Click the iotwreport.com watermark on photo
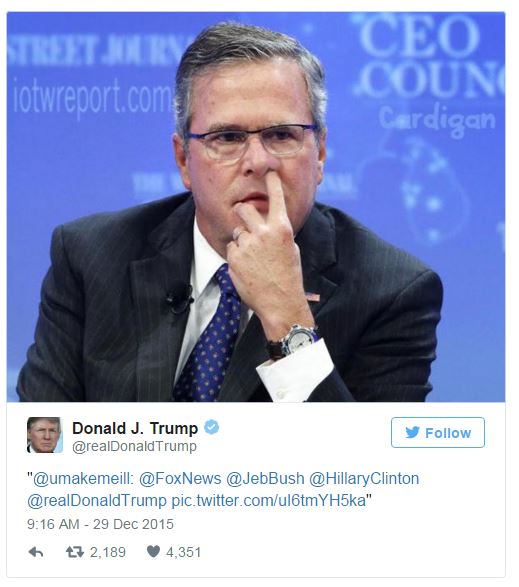 [x=93, y=97]
